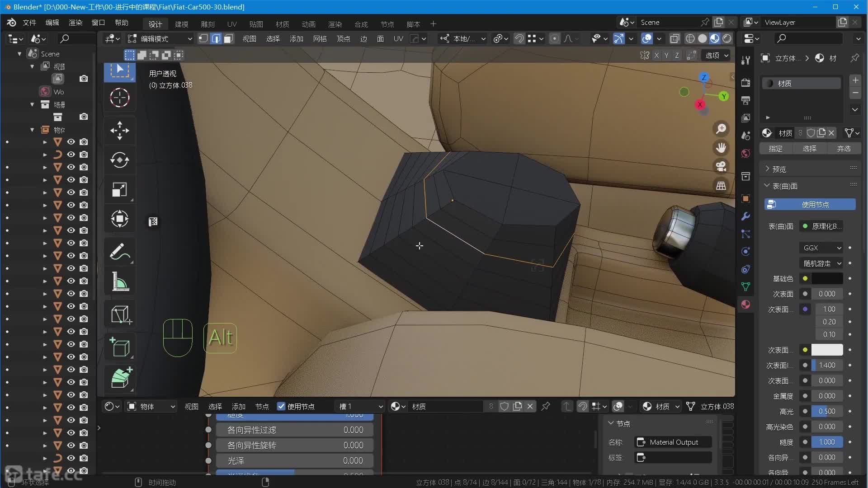The height and width of the screenshot is (488, 868).
Task: Click the Deselect material button
Action: coord(844,148)
